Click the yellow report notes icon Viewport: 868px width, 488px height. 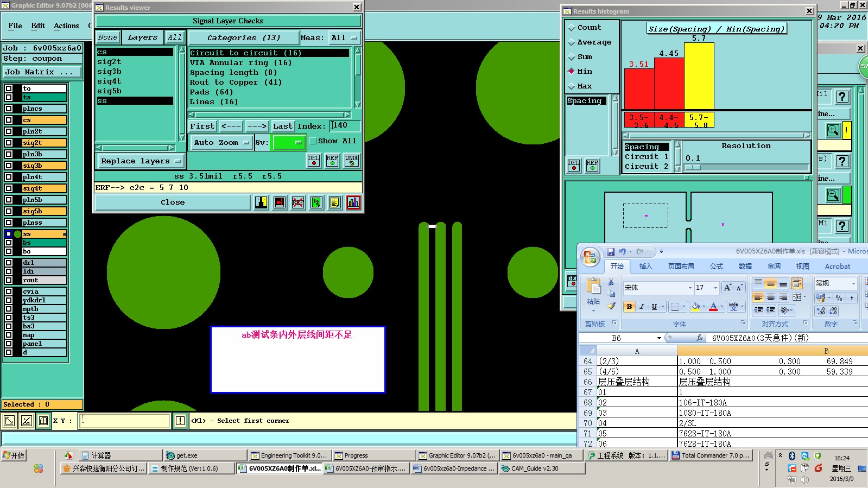(x=335, y=202)
